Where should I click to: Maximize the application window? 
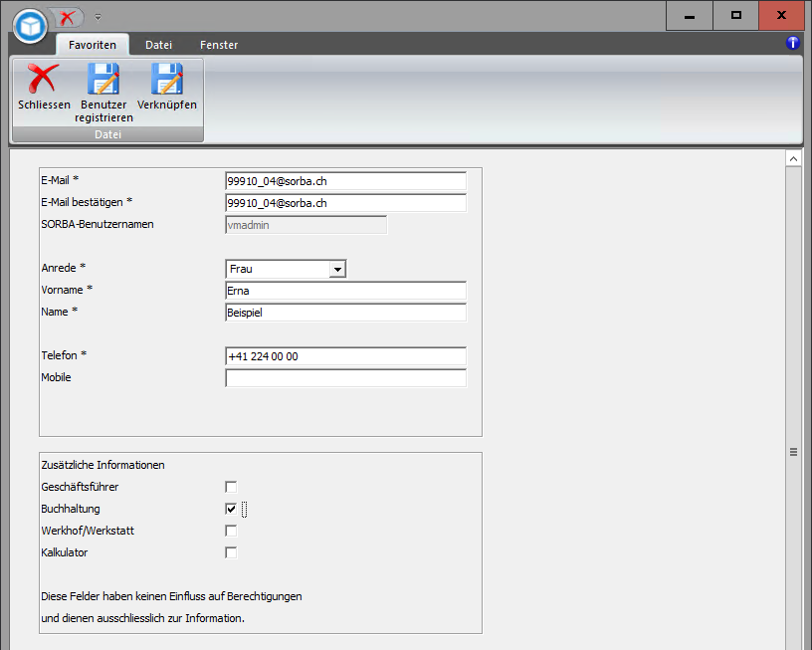click(736, 16)
